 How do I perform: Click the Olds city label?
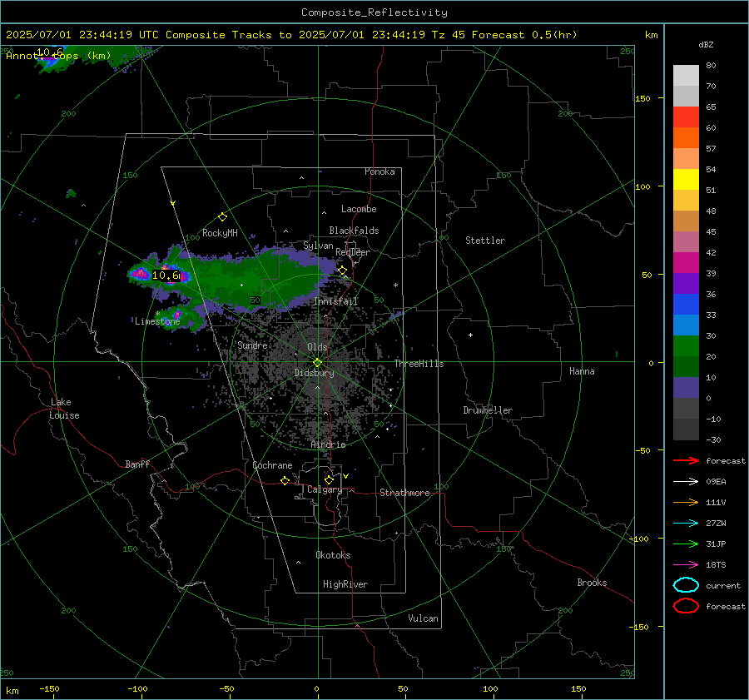(x=317, y=346)
